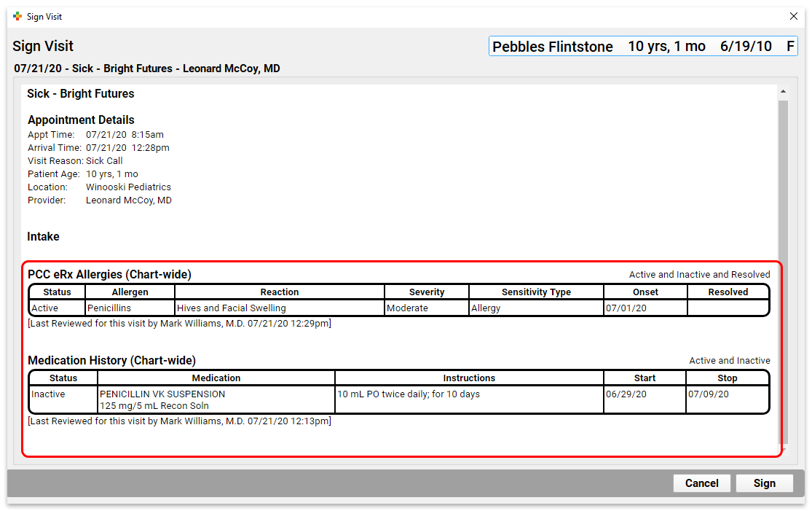Viewport: 812px width, 511px height.
Task: Click the Status column header in the allergies table
Action: (57, 292)
